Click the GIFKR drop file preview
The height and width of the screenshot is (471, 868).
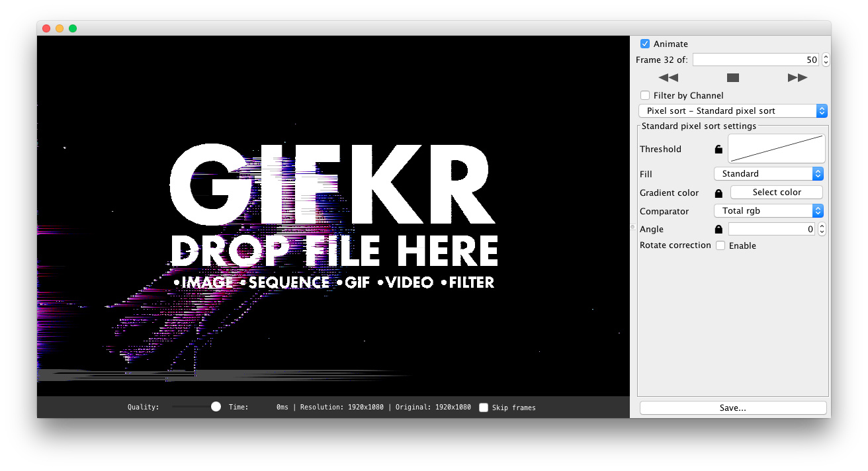(x=333, y=216)
